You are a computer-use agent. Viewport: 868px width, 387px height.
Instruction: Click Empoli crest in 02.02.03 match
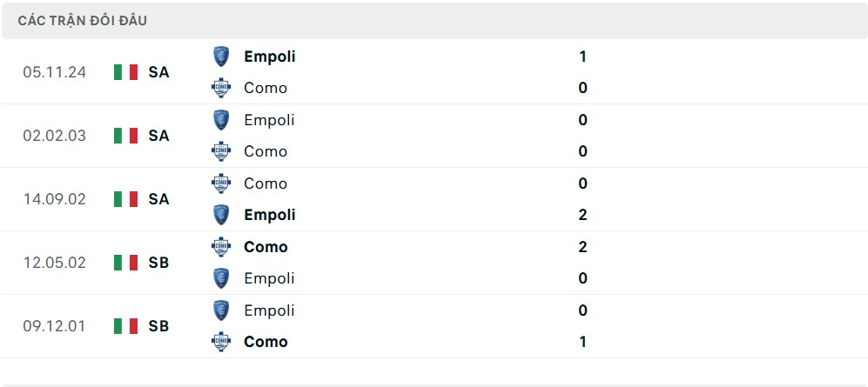tap(221, 120)
